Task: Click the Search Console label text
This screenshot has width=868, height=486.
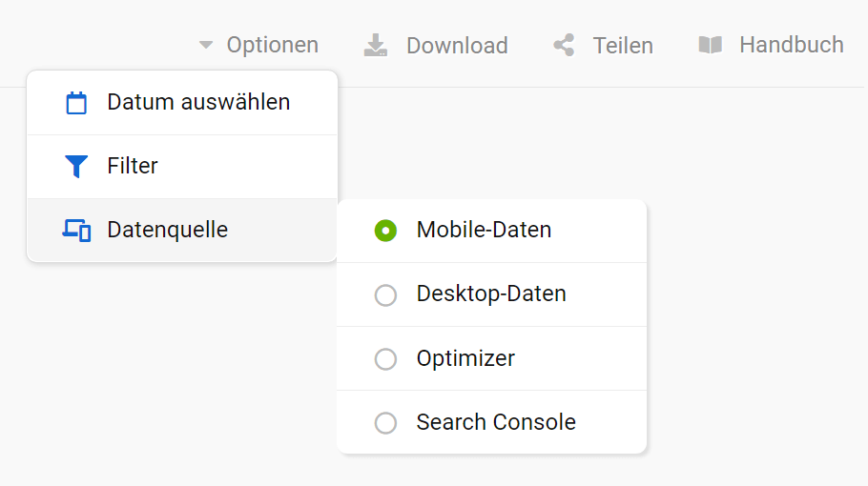Action: pos(496,422)
